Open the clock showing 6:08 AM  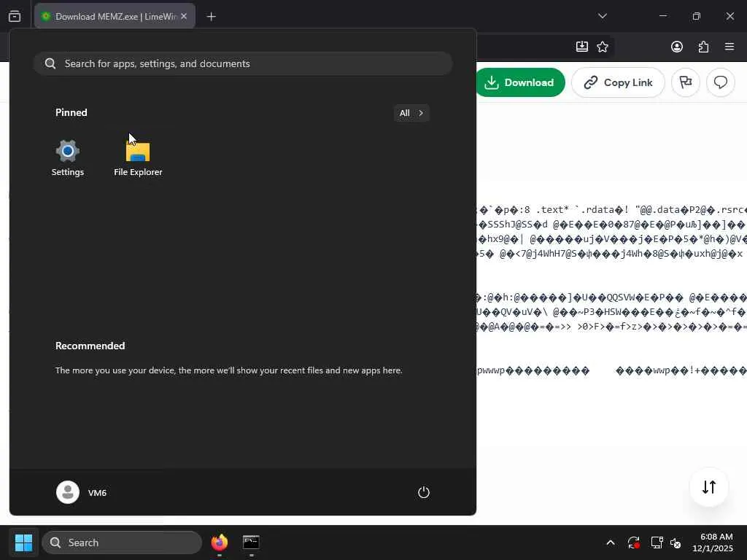713,542
